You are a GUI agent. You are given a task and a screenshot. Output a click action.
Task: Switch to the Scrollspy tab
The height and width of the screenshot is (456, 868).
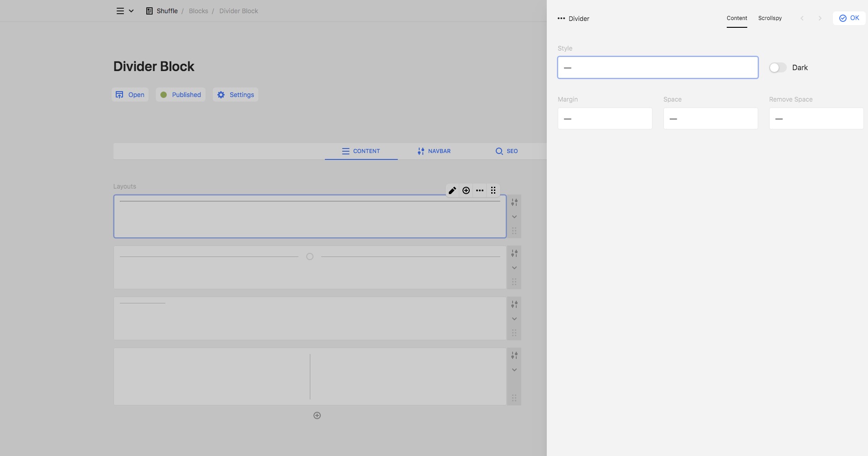(x=770, y=18)
